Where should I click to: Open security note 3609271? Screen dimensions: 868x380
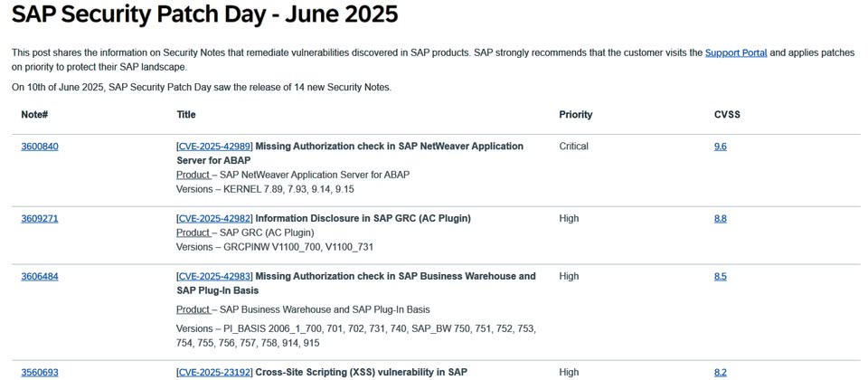tap(40, 219)
